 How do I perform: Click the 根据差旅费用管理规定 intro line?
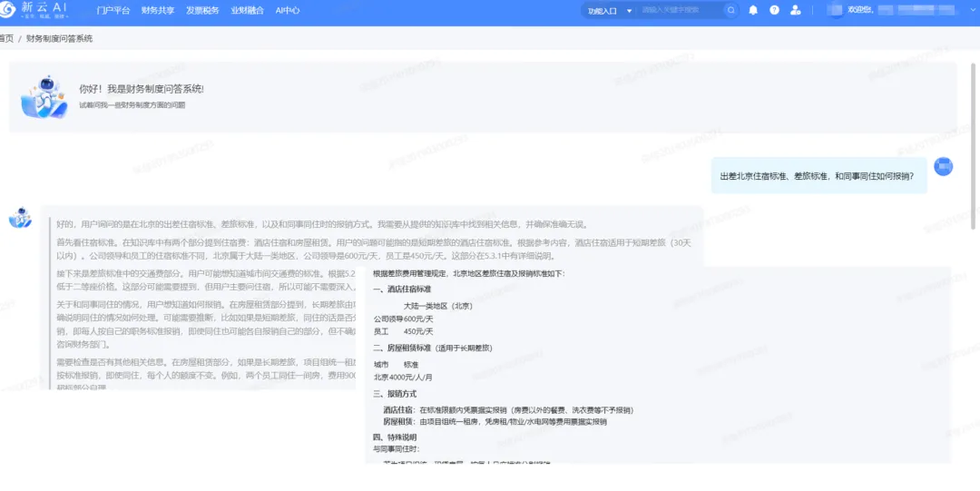tap(469, 273)
